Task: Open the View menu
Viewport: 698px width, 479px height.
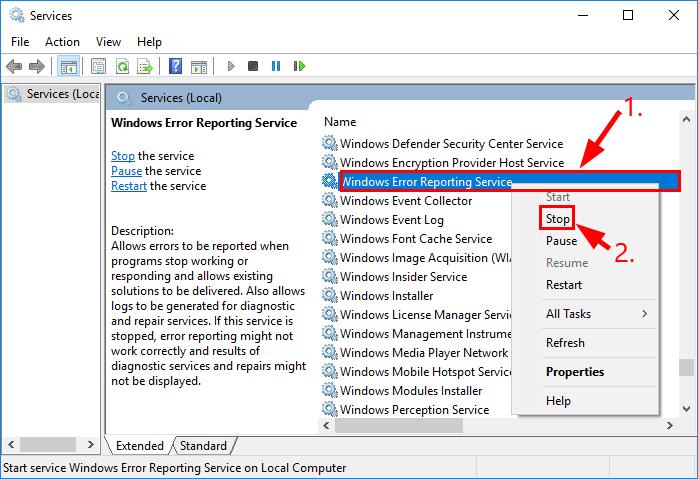Action: (108, 42)
